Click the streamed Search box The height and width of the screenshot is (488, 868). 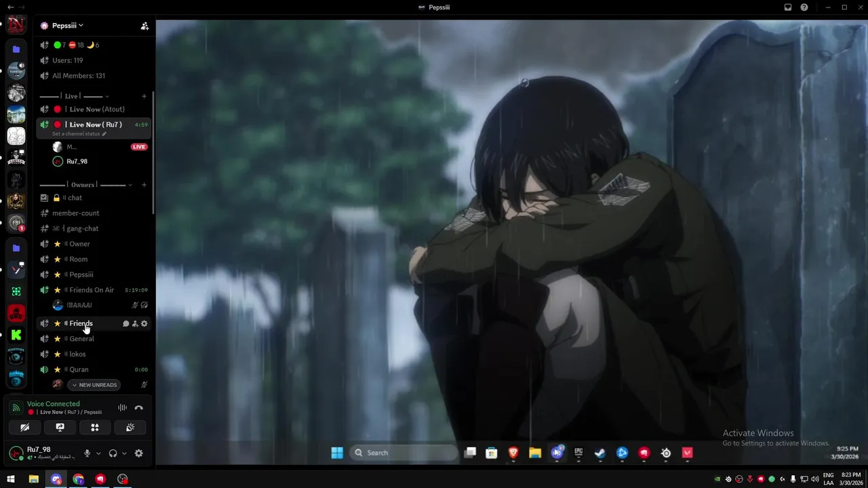tap(405, 453)
